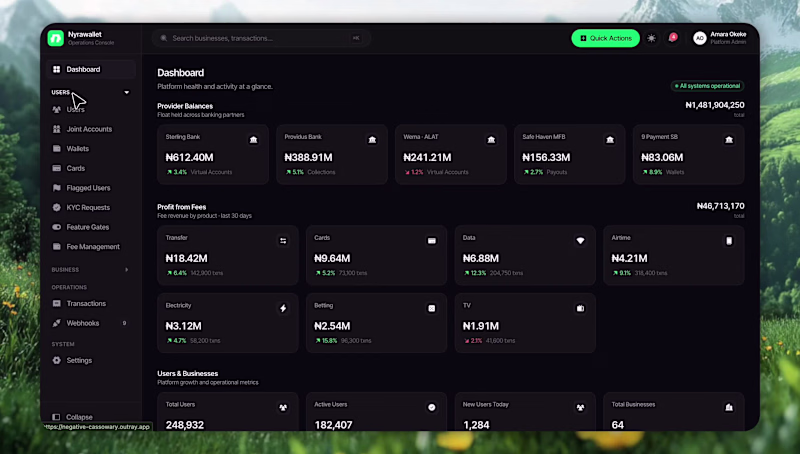The image size is (800, 454).
Task: Click the Active Users check icon
Action: (x=432, y=407)
